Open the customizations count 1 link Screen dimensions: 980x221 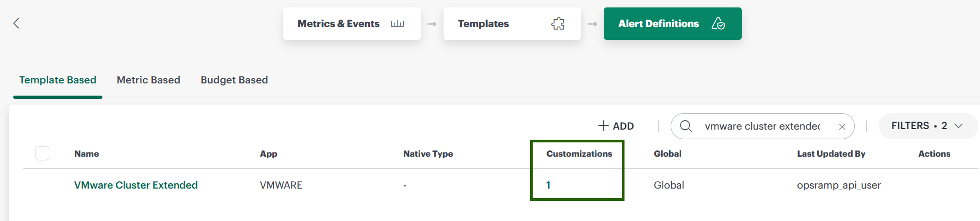548,185
